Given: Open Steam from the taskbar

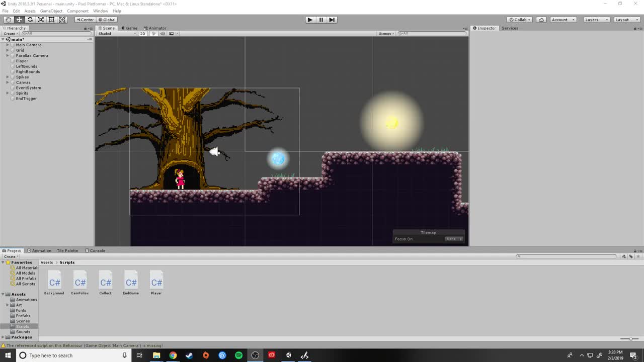Looking at the screenshot, I should point(189,355).
